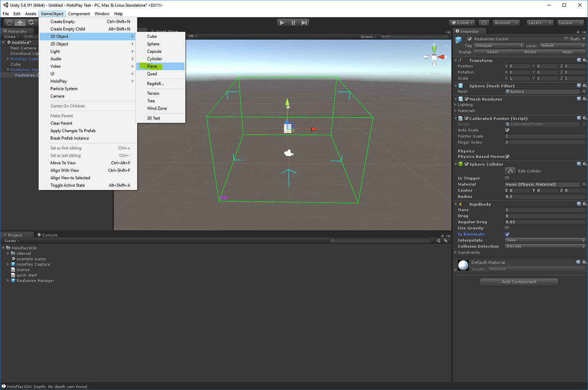
Task: Click the Play button in the toolbar
Action: [282, 23]
